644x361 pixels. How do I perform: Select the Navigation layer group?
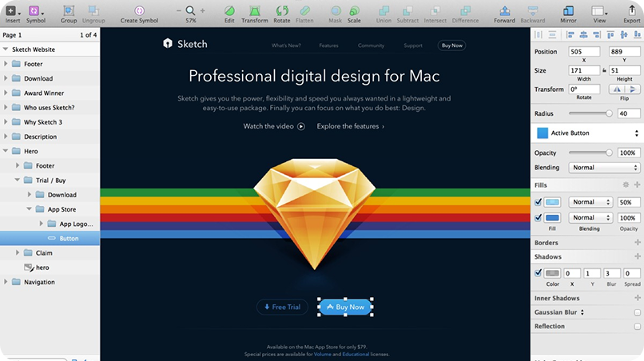pos(39,282)
